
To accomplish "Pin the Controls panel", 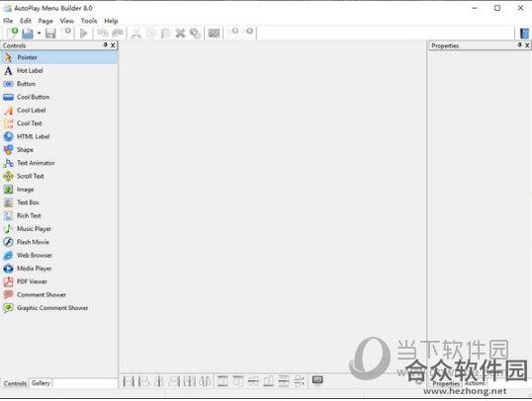I will [x=105, y=44].
